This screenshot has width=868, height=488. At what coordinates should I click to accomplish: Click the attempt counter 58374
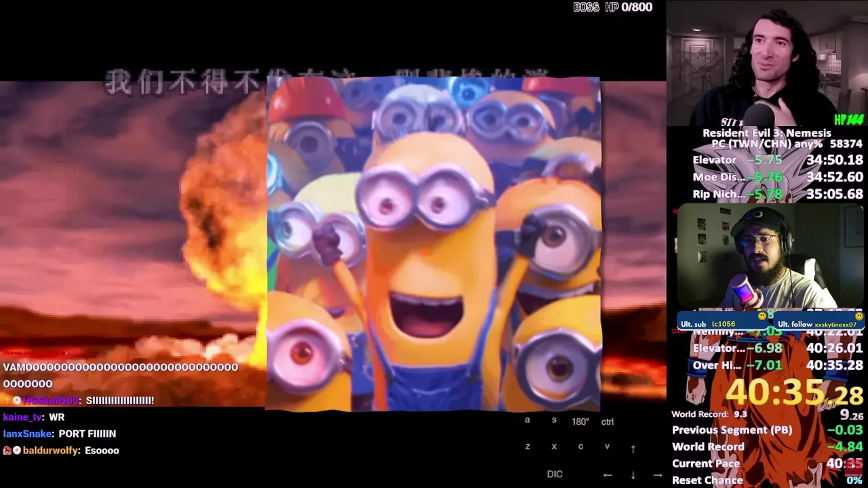846,144
